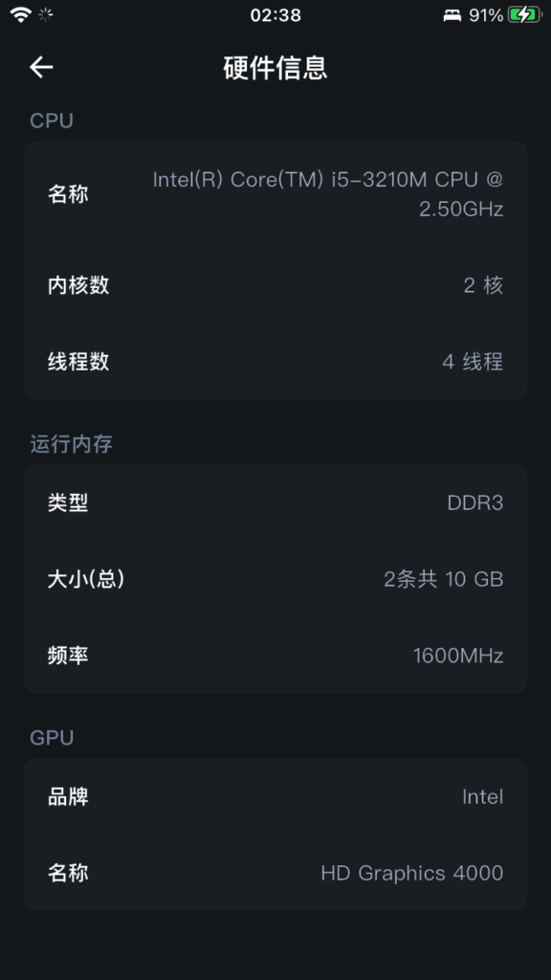Tap the 02:38 clock in status bar
Viewport: 551px width, 980px height.
point(275,15)
